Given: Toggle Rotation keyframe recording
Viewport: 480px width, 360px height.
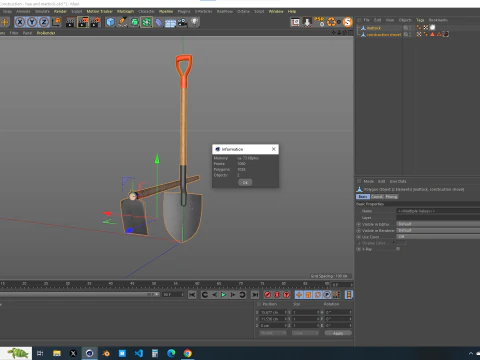Looking at the screenshot, I should 318,295.
